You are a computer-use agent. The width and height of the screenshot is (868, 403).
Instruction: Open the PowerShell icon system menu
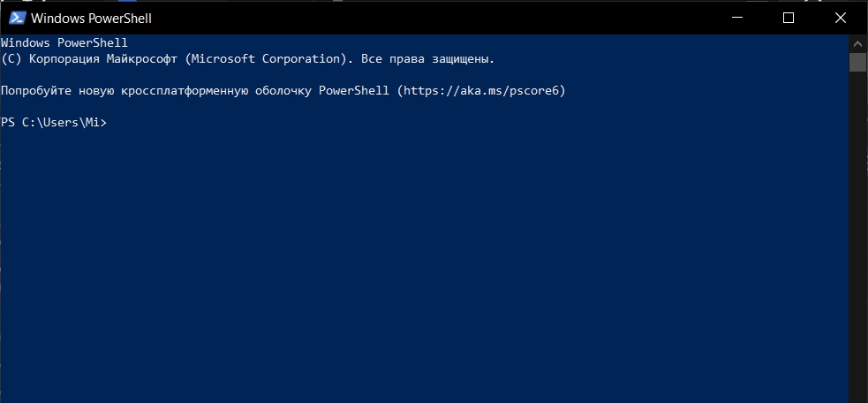coord(17,18)
